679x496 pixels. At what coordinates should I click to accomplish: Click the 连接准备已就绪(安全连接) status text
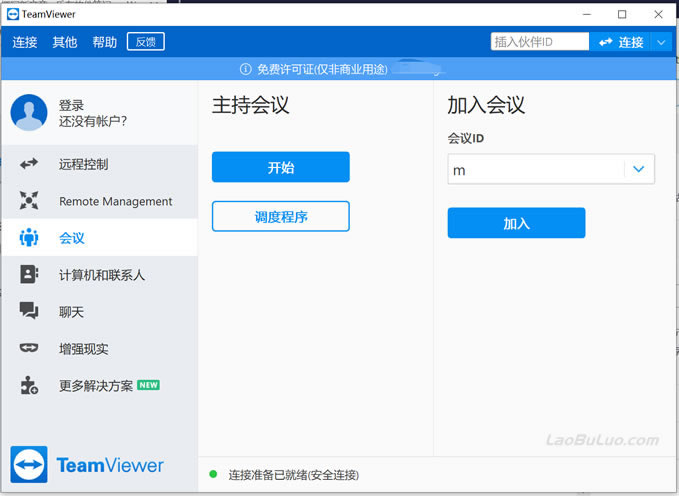pyautogui.click(x=294, y=475)
